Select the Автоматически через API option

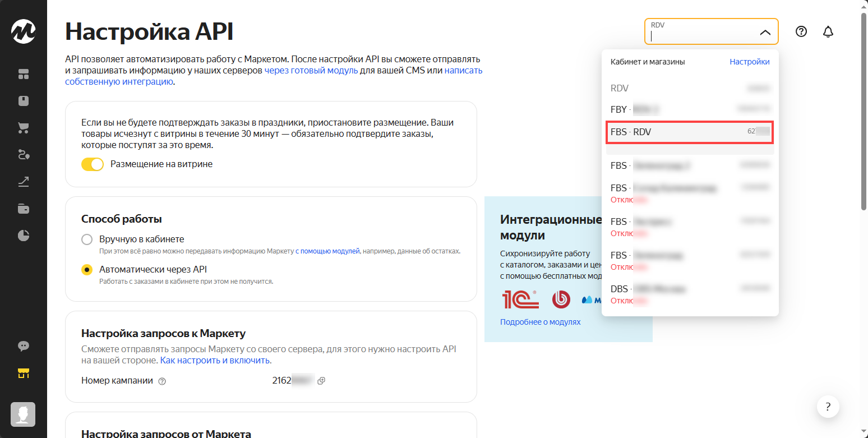pyautogui.click(x=87, y=270)
